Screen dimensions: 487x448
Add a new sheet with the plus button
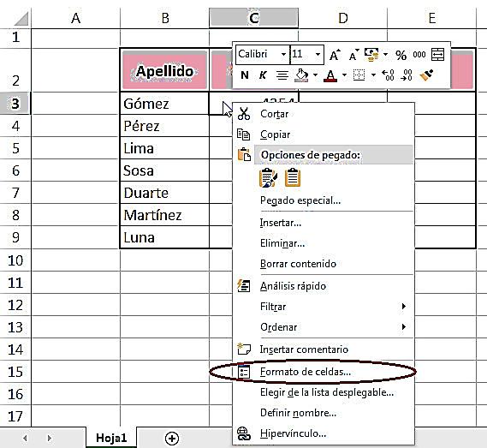click(172, 439)
